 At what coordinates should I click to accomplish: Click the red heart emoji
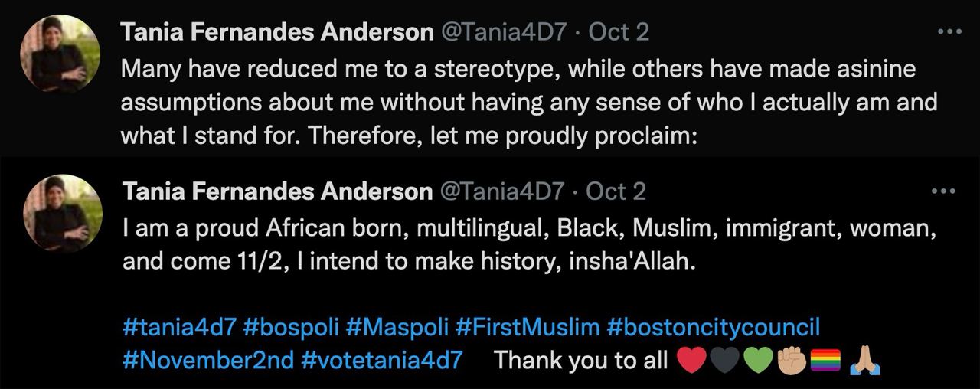[691, 361]
